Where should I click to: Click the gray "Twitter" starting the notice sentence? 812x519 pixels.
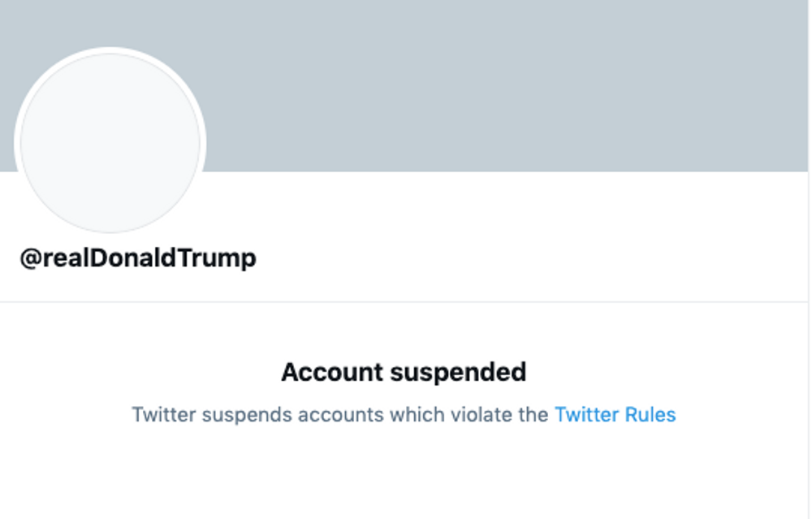163,415
